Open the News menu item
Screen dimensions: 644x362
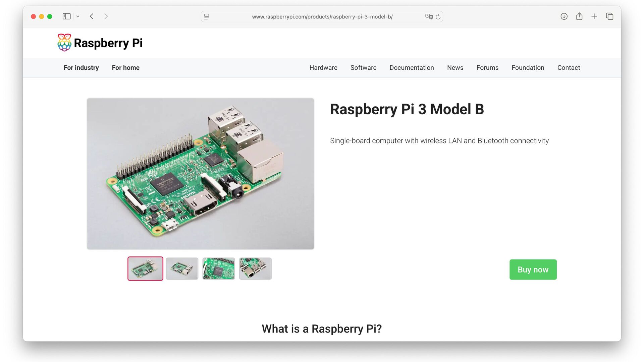(x=455, y=68)
